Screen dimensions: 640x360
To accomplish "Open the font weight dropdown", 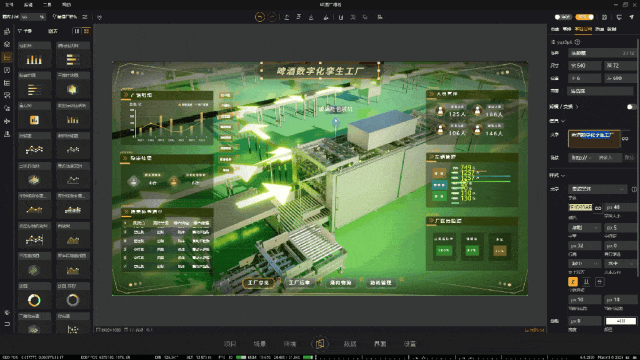I will click(x=584, y=227).
